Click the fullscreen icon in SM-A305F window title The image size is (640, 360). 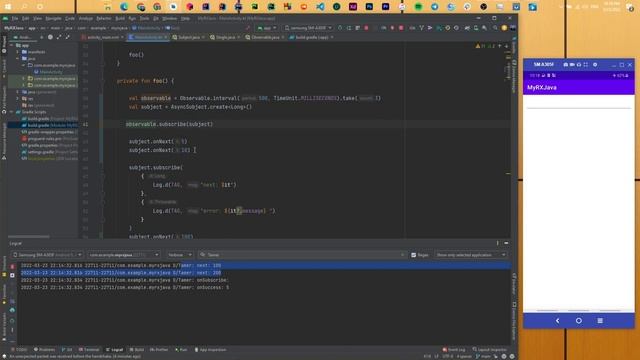point(586,64)
